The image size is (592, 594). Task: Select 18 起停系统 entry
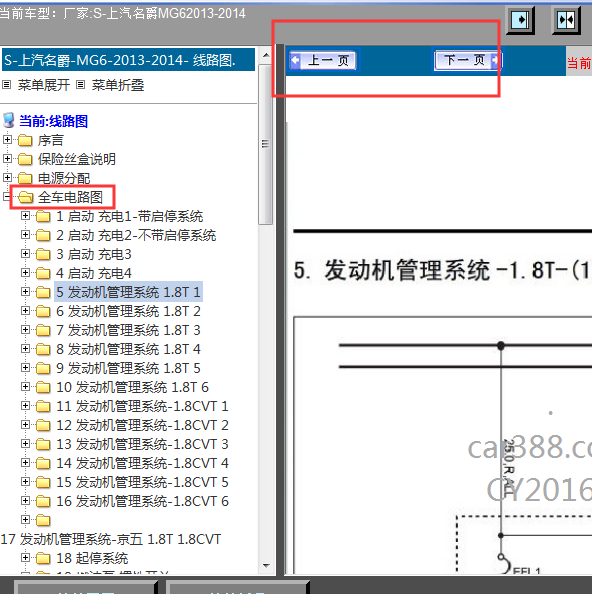tap(92, 558)
